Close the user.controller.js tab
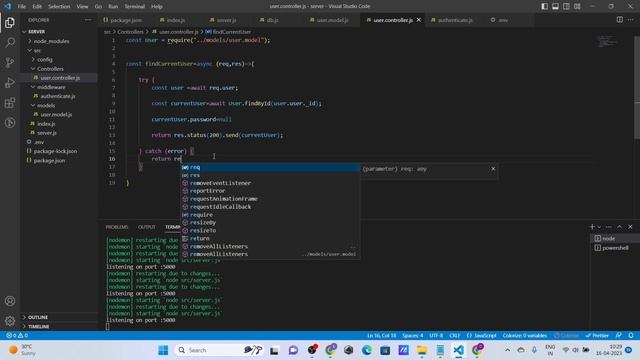Viewport: 640px width, 360px height. [x=418, y=20]
